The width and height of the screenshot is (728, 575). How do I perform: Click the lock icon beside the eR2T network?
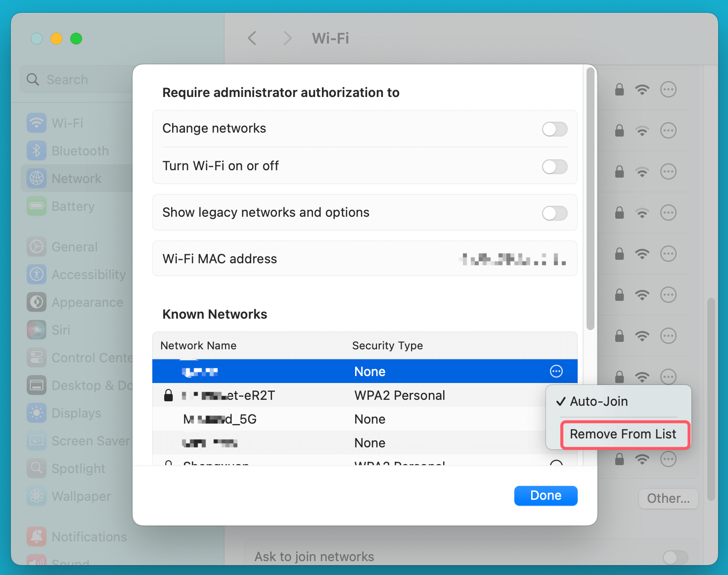169,395
